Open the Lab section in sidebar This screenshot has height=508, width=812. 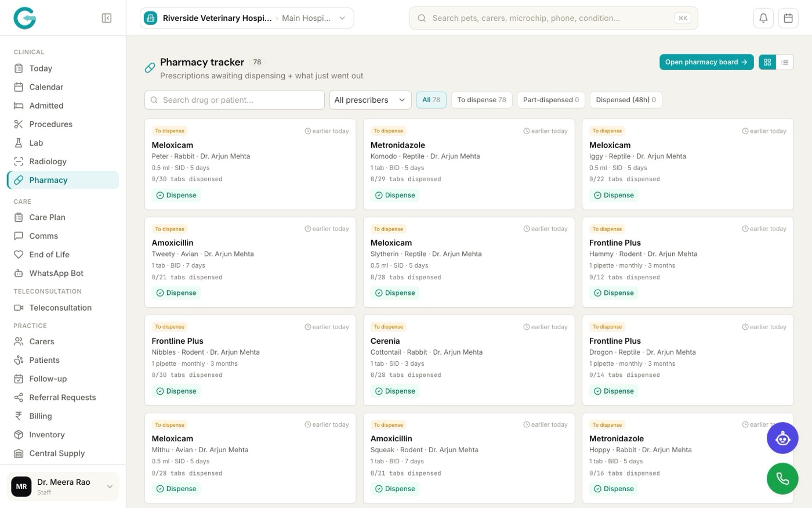click(x=63, y=143)
